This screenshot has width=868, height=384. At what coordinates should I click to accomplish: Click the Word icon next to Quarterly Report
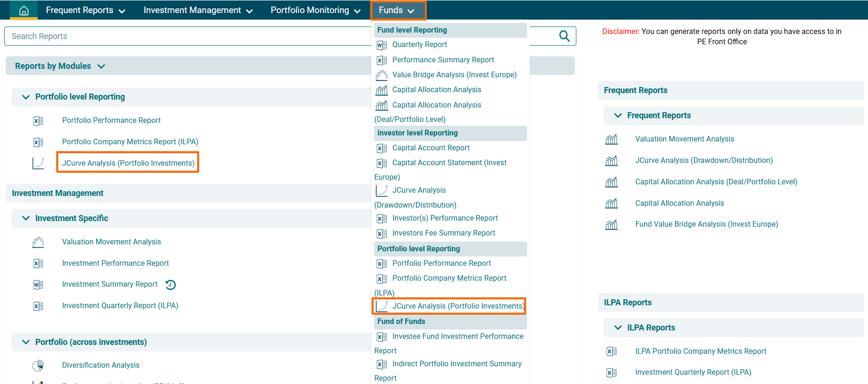point(381,45)
